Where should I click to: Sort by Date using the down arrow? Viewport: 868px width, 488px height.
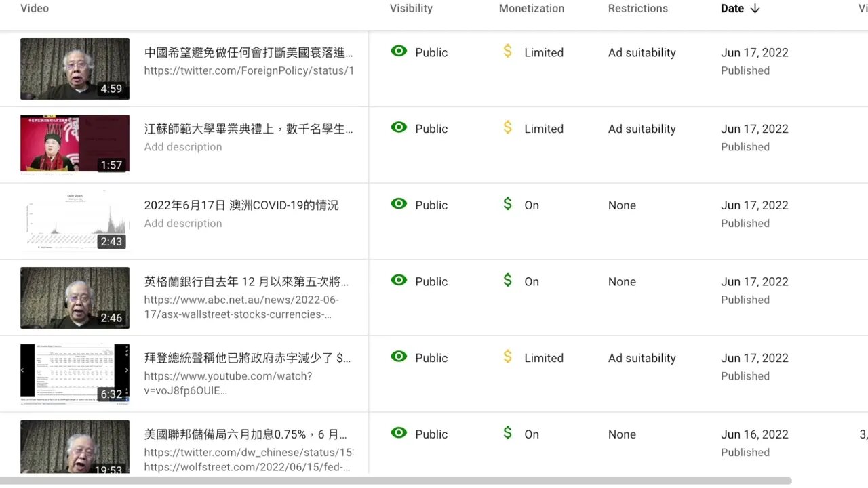click(x=755, y=9)
